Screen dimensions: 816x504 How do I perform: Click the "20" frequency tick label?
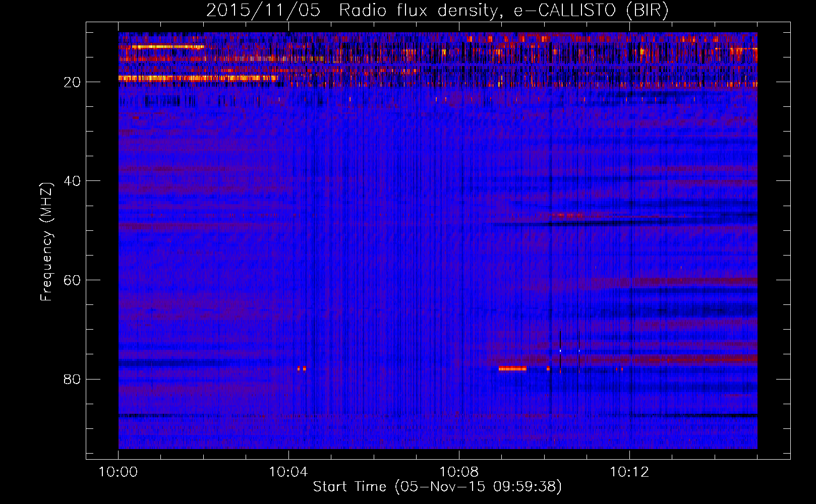73,82
